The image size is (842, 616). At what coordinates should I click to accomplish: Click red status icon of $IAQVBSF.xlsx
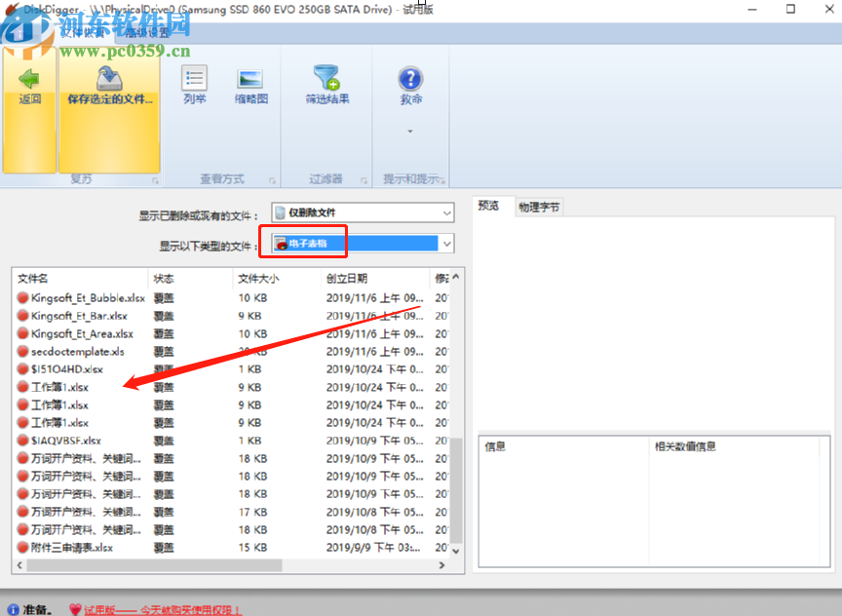[22, 441]
